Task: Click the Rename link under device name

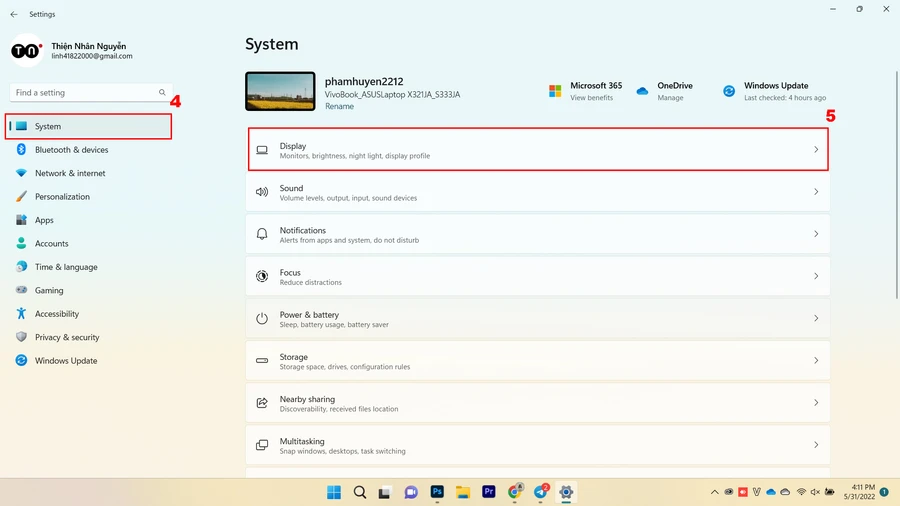Action: (339, 106)
